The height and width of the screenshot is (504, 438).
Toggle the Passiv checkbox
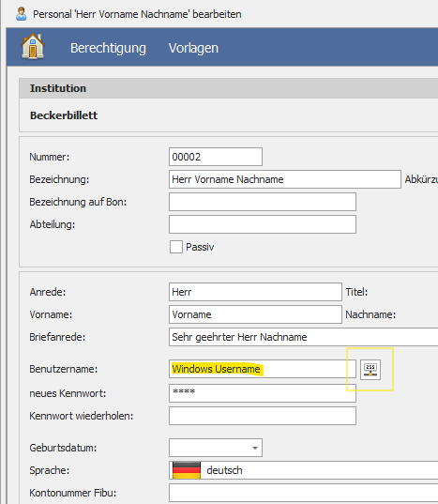click(x=176, y=247)
